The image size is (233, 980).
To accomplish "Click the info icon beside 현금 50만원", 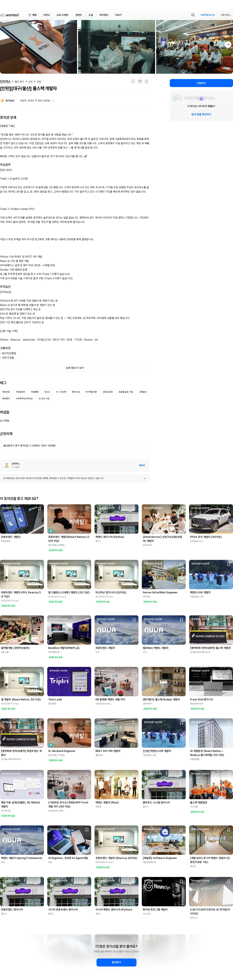I will pyautogui.click(x=53, y=101).
